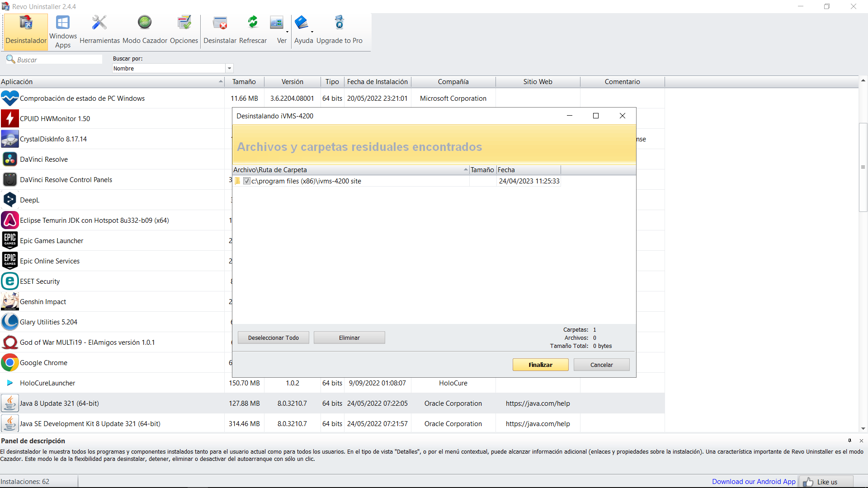This screenshot has height=488, width=868.
Task: Open the Ayuda help book icon
Action: coord(301,23)
